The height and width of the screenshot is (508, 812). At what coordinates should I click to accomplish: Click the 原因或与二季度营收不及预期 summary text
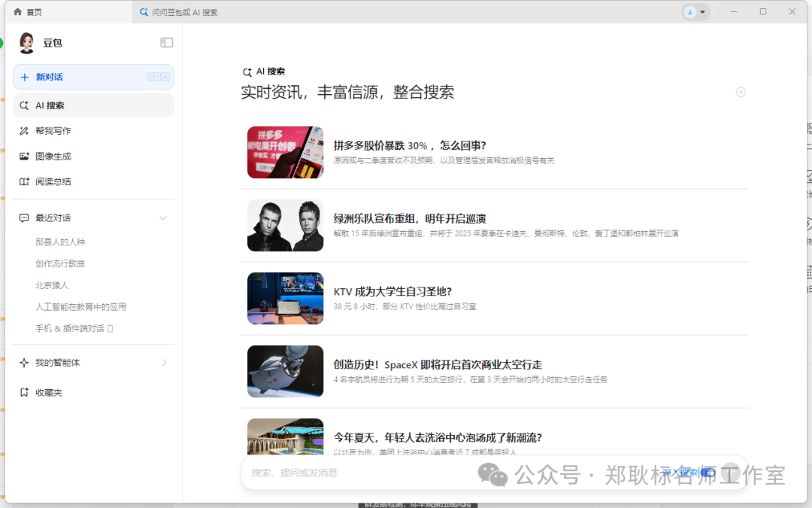point(444,160)
